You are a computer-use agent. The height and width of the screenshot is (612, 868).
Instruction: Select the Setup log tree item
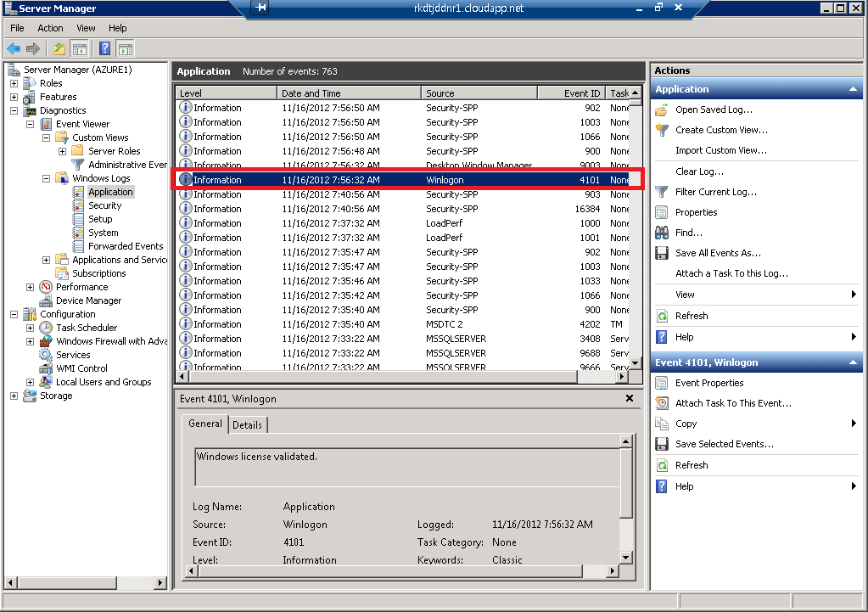point(100,219)
